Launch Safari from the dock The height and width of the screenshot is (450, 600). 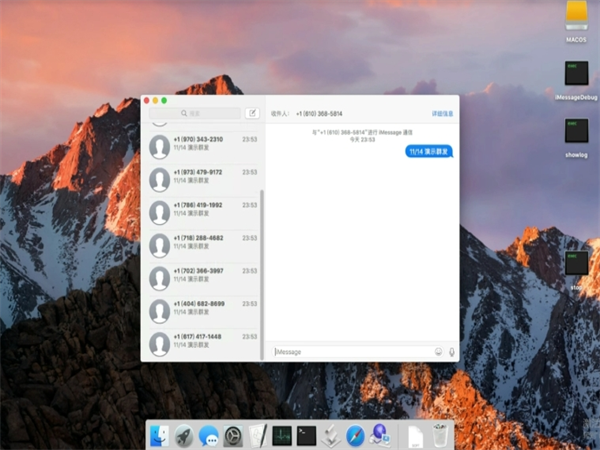[355, 436]
